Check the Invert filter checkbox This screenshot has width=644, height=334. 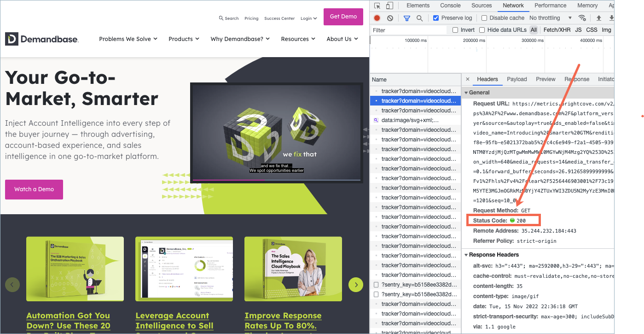(455, 30)
